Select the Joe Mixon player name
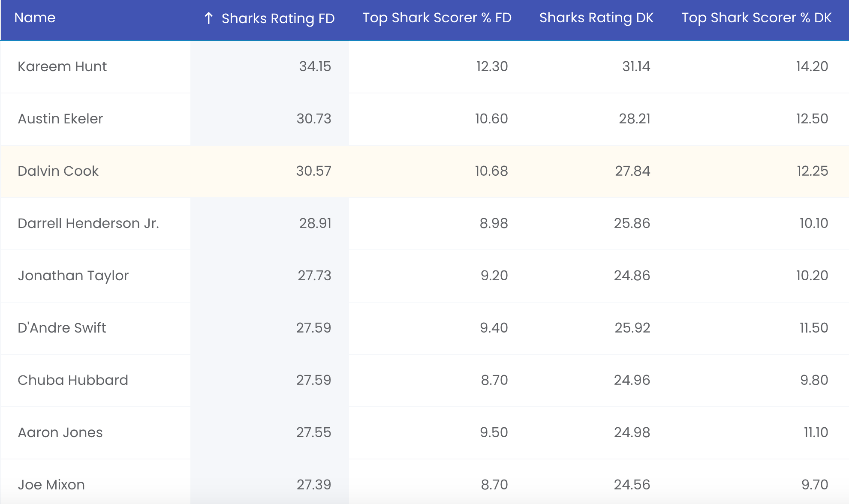This screenshot has height=504, width=849. click(x=51, y=485)
